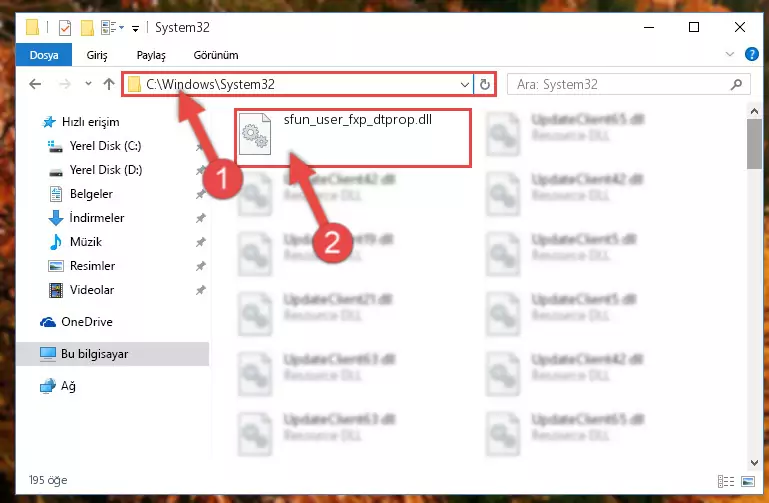Open the recent locations dropdown arrow
The width and height of the screenshot is (769, 503).
[88, 84]
